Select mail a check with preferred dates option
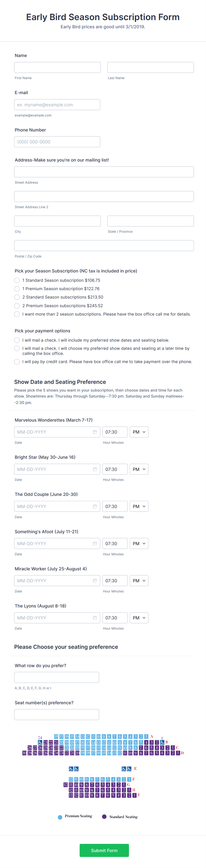Viewport: 206px width, 868px height. (x=17, y=340)
